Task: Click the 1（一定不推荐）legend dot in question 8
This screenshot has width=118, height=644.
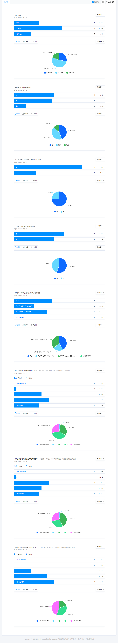Action: (37, 621)
